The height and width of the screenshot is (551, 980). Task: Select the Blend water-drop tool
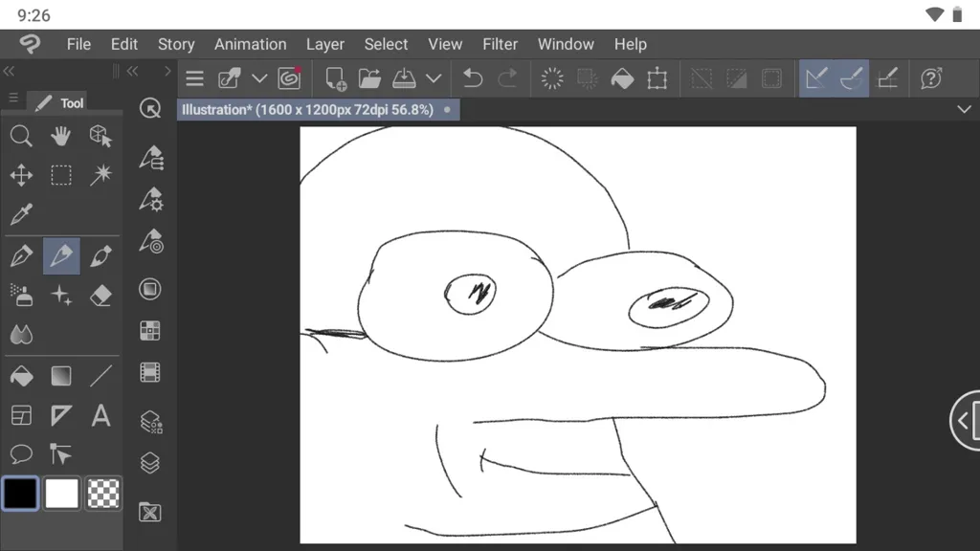pos(21,334)
